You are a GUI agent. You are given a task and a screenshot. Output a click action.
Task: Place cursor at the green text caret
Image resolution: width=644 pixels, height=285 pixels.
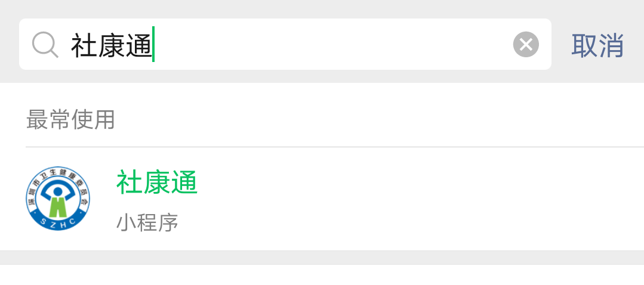tap(153, 45)
